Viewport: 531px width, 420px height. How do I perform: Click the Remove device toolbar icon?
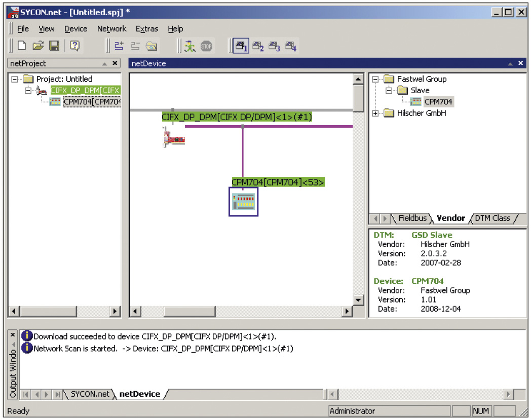coord(135,46)
